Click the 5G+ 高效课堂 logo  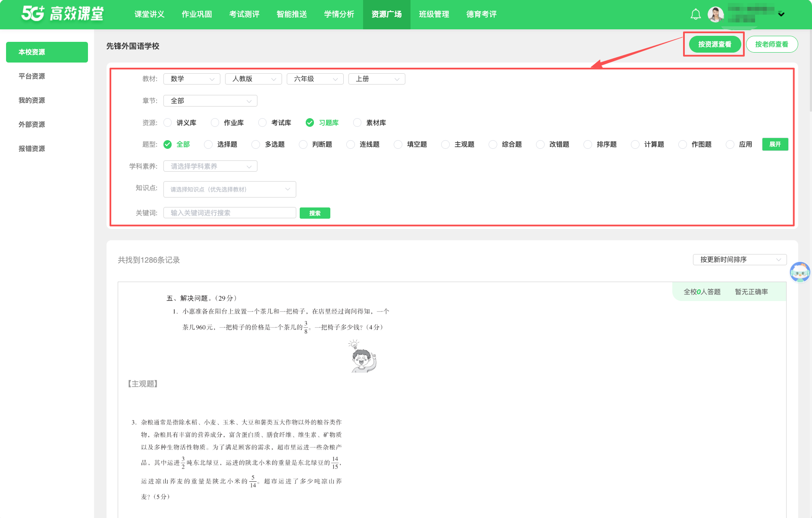[x=63, y=14]
